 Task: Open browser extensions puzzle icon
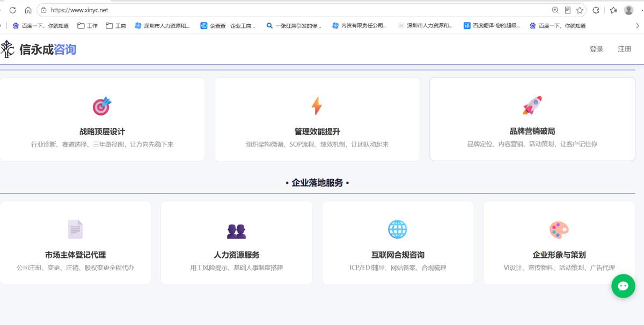click(596, 10)
